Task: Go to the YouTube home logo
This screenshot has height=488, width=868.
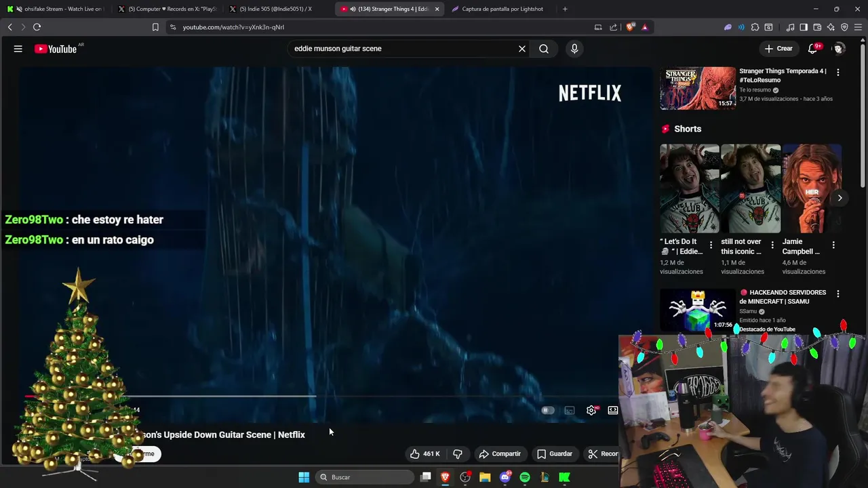Action: coord(56,49)
